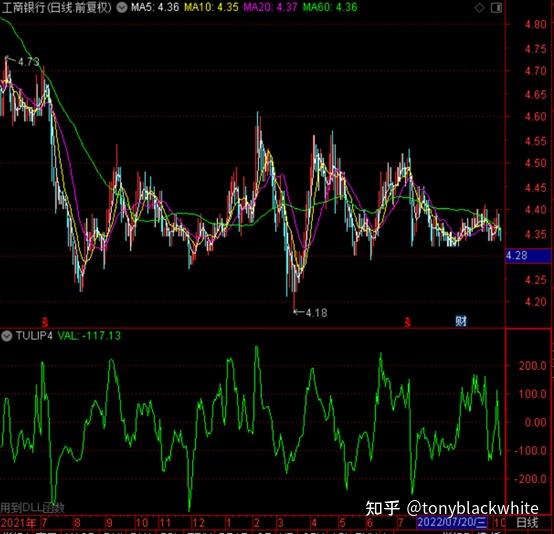Click the 4.80 price axis label
The width and height of the screenshot is (554, 534).
click(536, 24)
